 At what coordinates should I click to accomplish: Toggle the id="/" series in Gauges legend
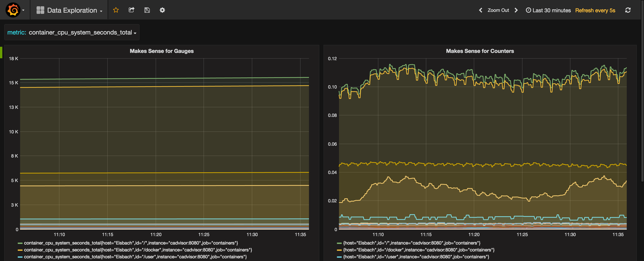click(131, 243)
